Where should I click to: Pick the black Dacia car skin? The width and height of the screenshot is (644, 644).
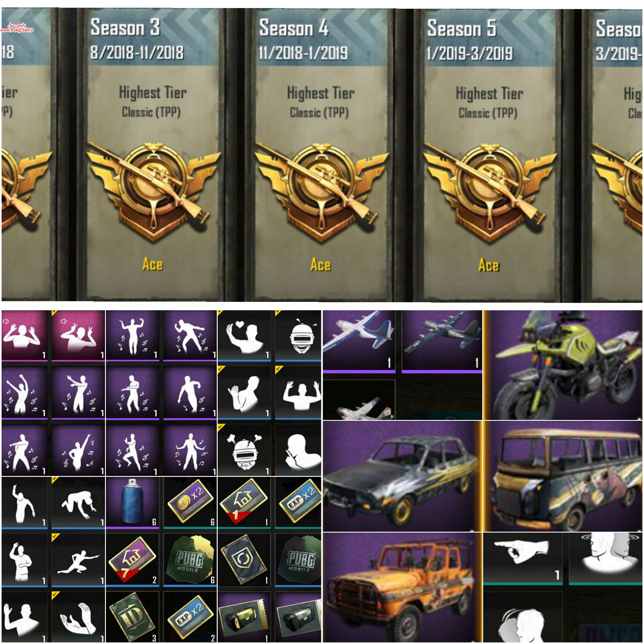402,476
